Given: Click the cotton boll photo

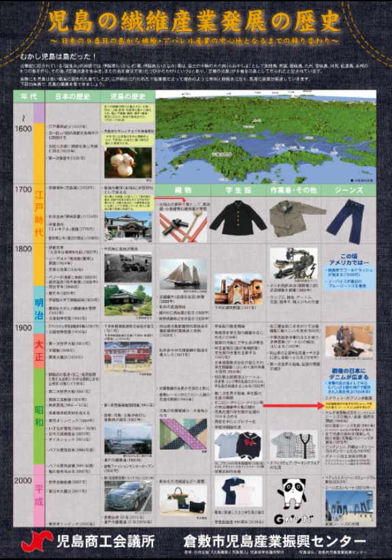Looking at the screenshot, I should click(128, 163).
